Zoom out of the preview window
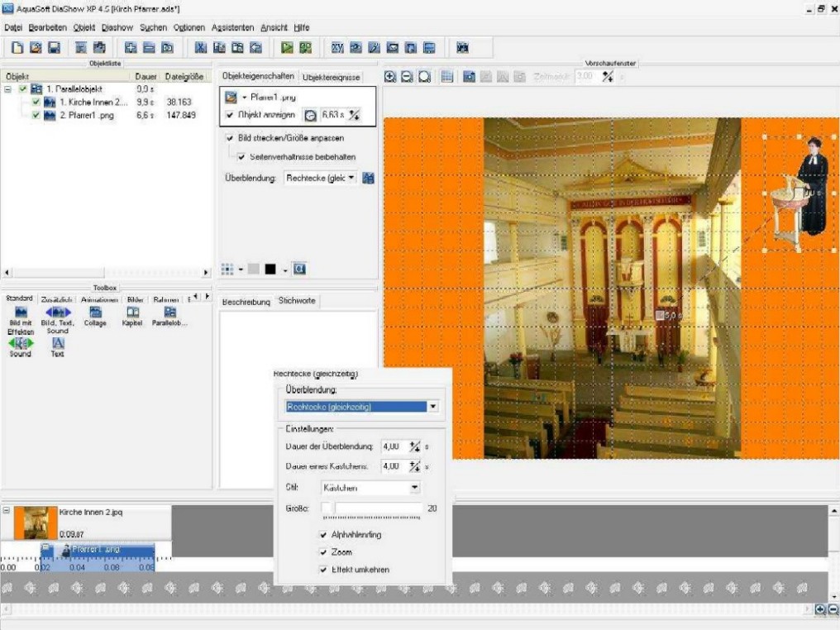This screenshot has height=630, width=840. (408, 77)
